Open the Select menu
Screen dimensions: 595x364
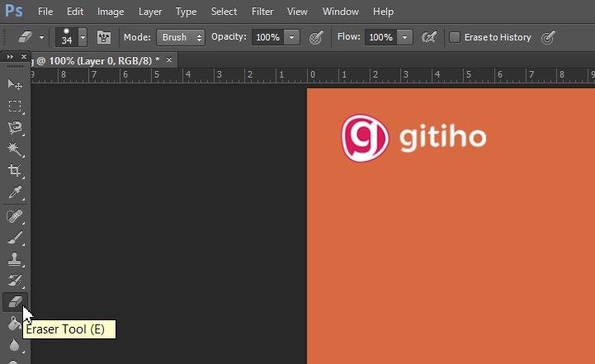(x=224, y=12)
